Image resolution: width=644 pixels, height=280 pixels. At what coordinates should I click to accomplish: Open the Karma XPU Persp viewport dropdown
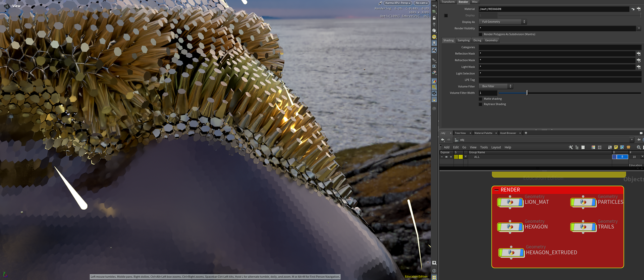[398, 3]
